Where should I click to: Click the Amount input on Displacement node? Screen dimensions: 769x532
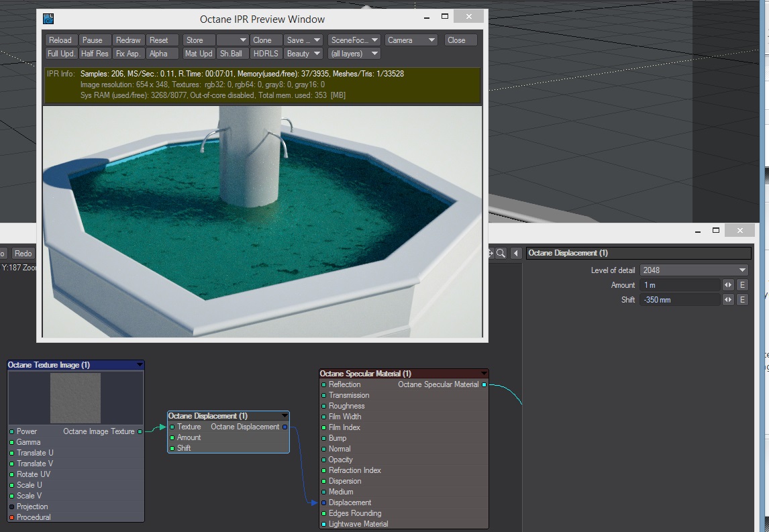pyautogui.click(x=172, y=438)
